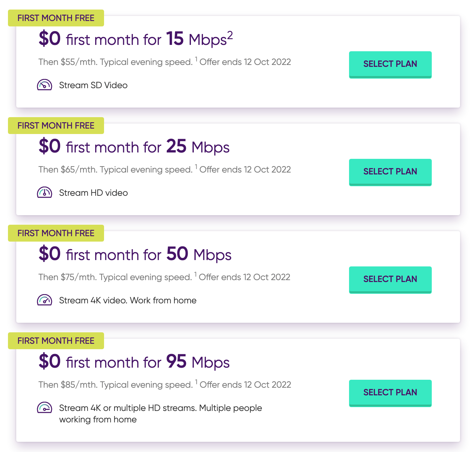Click the speedometer icon on the 15 Mbps plan
The height and width of the screenshot is (452, 476).
[x=45, y=85]
